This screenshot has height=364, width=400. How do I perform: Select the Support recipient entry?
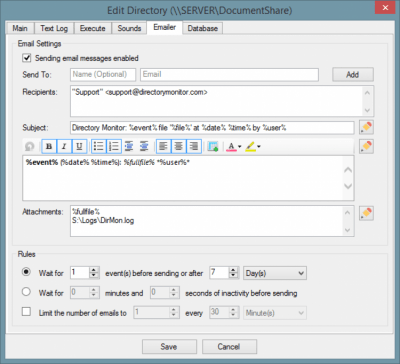click(x=140, y=92)
